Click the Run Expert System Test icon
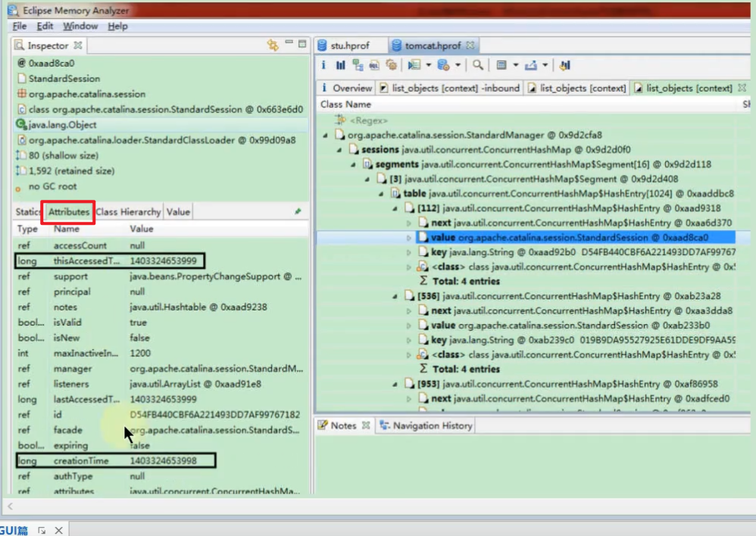756x536 pixels. [x=414, y=65]
